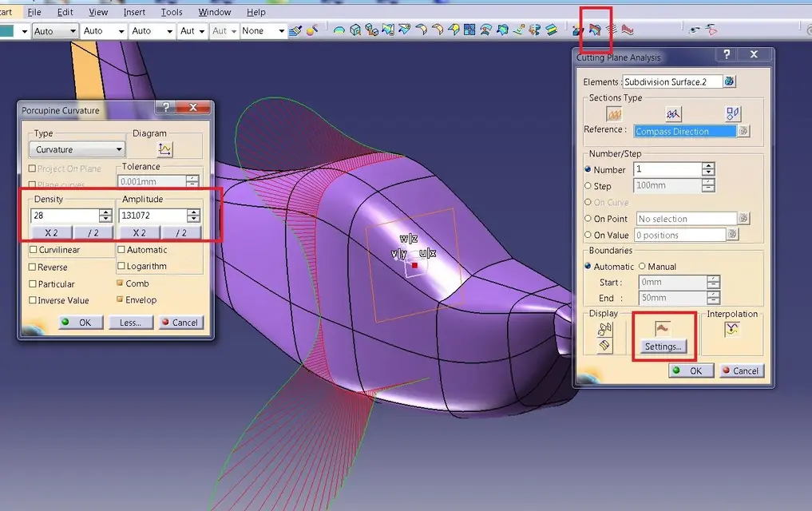Click the Porcupine Curvature help question mark
Screen dimensions: 812x511
166,107
